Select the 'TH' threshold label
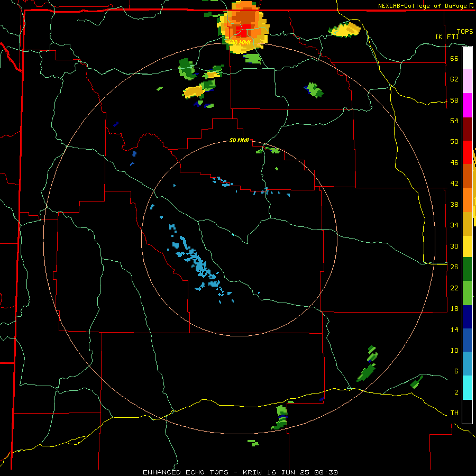The height and width of the screenshot is (476, 476). point(454,413)
